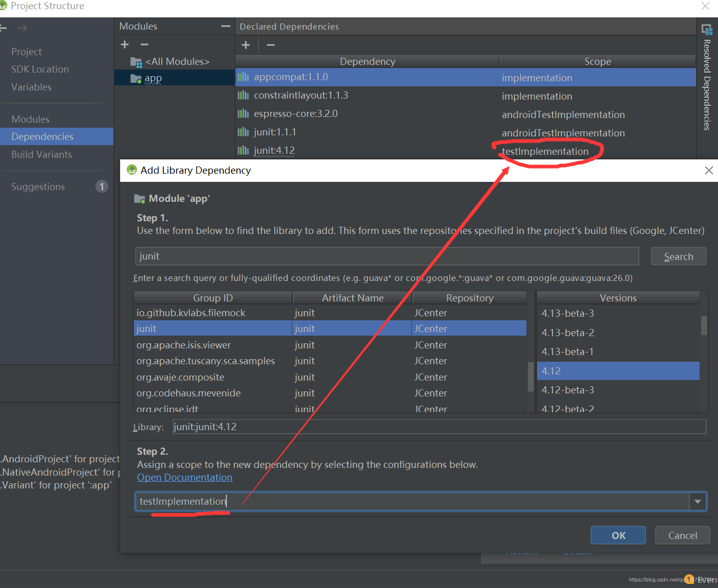Select org.apache.isis.viewer group row
718x588 pixels.
(330, 345)
